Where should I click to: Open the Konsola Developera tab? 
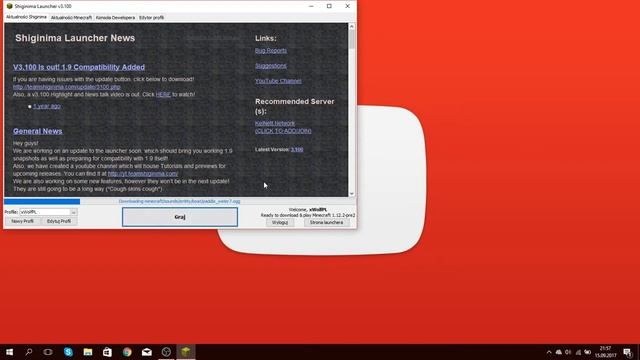pos(115,18)
